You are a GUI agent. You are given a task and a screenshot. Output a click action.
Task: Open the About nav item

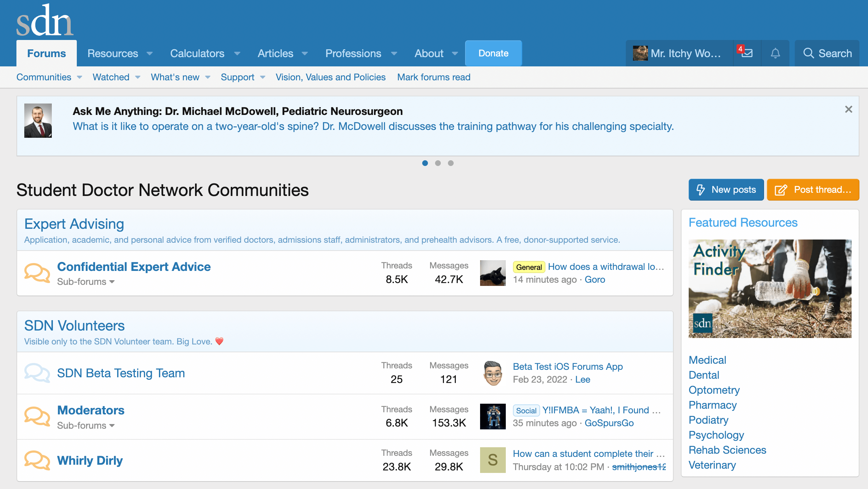pos(429,53)
